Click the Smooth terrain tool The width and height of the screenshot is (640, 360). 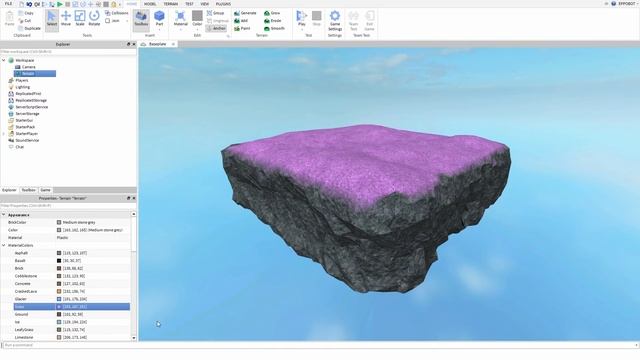click(274, 28)
